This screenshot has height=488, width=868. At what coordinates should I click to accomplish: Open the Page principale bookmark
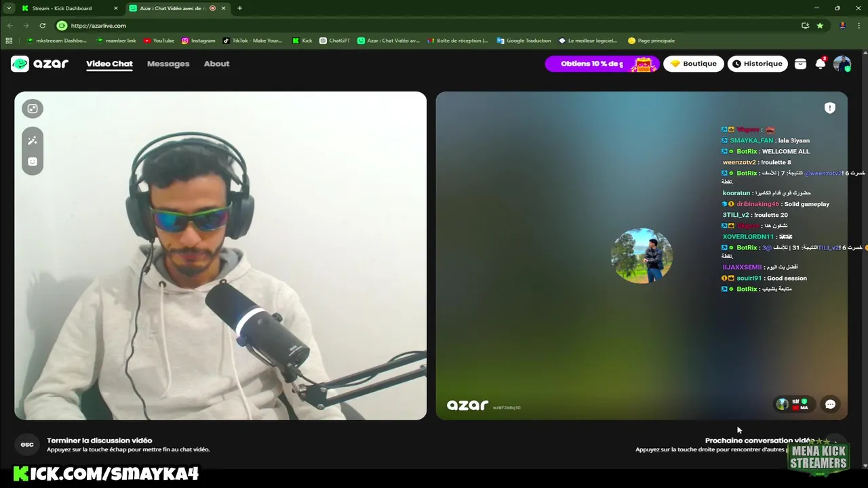coord(651,41)
